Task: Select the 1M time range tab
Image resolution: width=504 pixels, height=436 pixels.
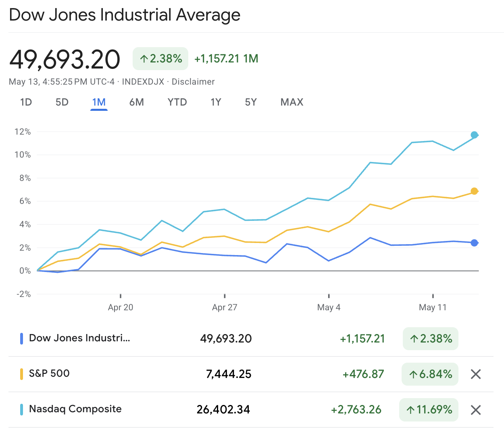Action: point(99,102)
